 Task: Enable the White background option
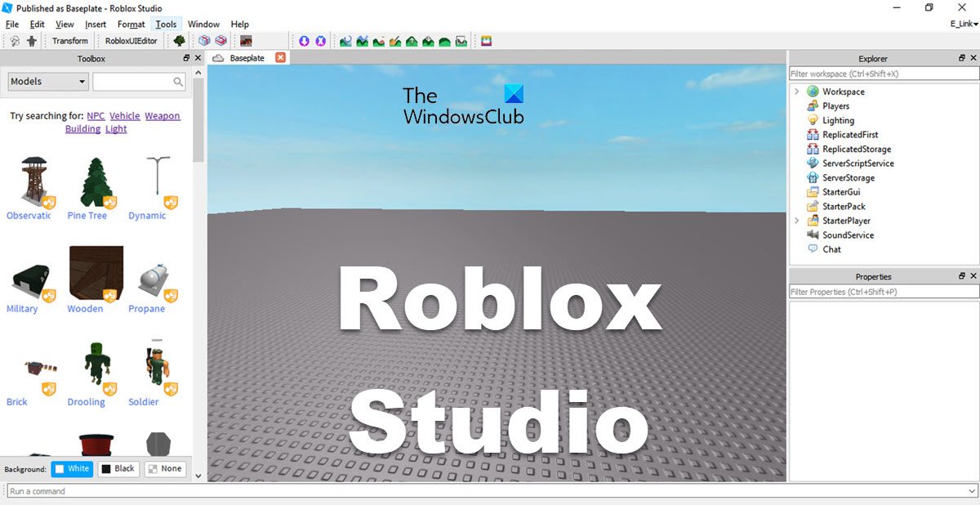(x=72, y=468)
